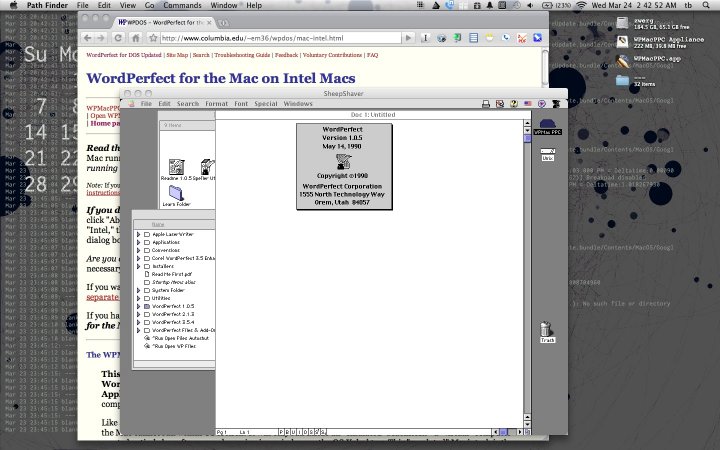The image size is (720, 450).
Task: Expand the System Folder row
Action: point(139,290)
